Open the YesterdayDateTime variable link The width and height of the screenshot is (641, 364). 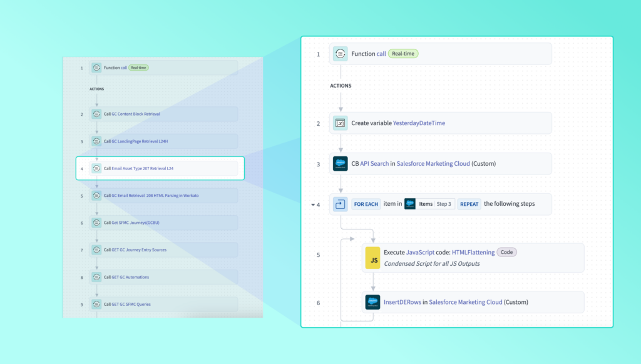point(419,123)
